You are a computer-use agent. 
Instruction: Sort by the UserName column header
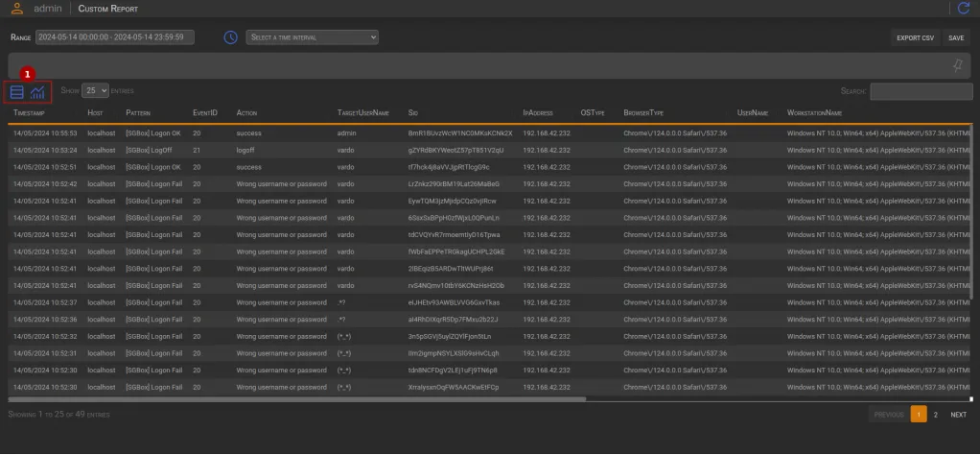coord(753,113)
